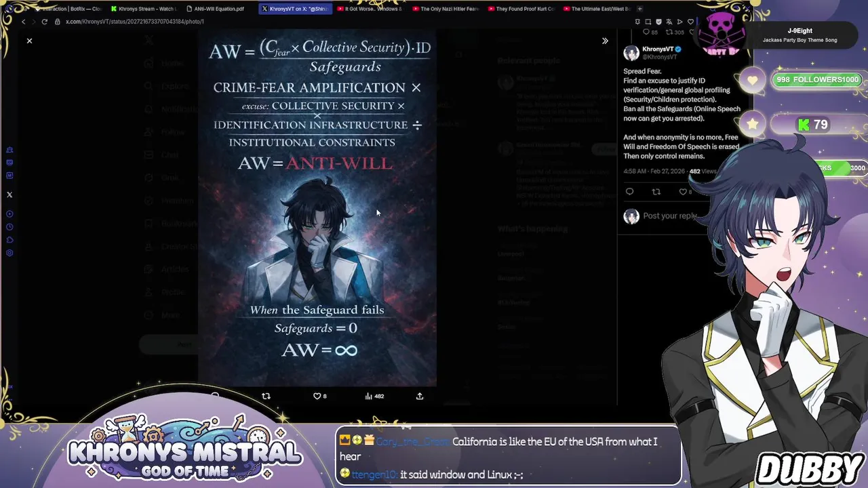Click the x.com address bar
Viewport: 868px width, 488px height.
point(136,22)
